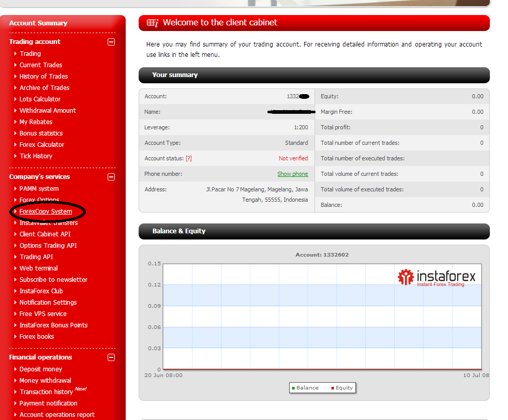Open Lots Calculator
This screenshot has height=420, width=508.
coord(40,99)
